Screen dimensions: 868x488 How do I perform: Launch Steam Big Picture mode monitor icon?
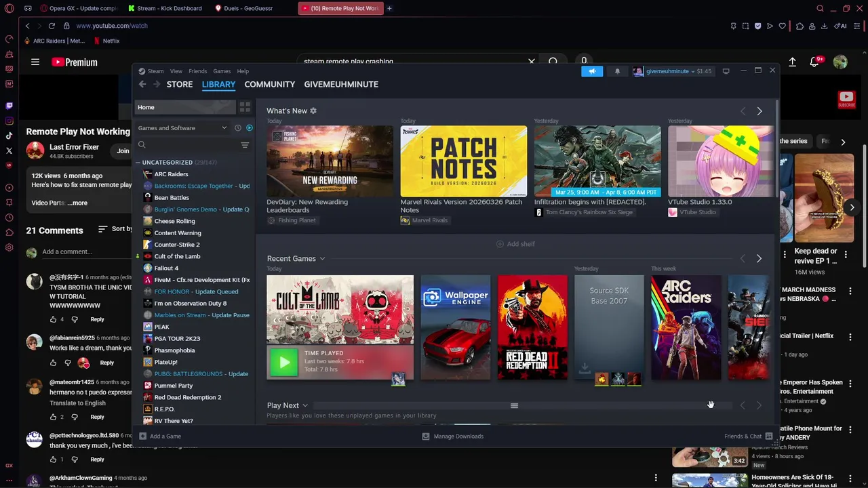tap(726, 71)
